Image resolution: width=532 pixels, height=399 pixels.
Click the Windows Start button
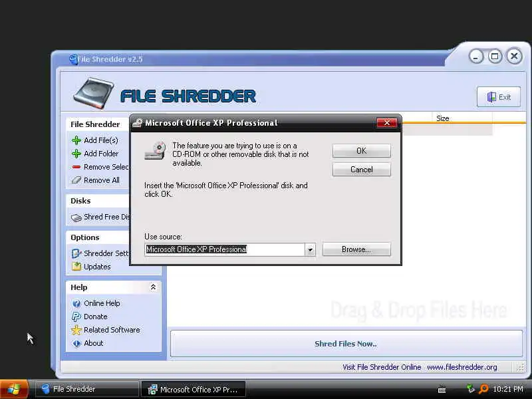point(14,389)
